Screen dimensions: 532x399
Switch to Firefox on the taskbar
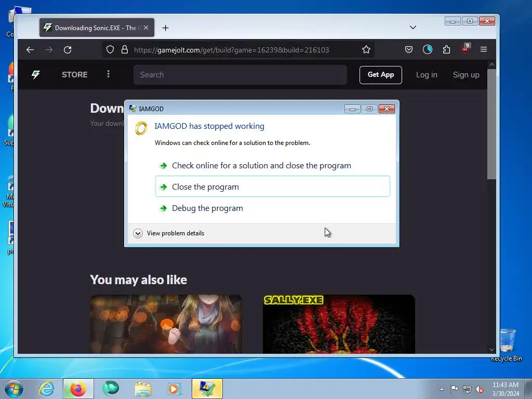[x=78, y=389]
